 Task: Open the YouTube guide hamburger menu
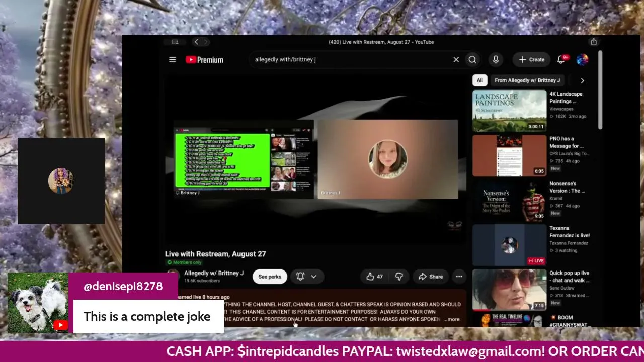(173, 60)
